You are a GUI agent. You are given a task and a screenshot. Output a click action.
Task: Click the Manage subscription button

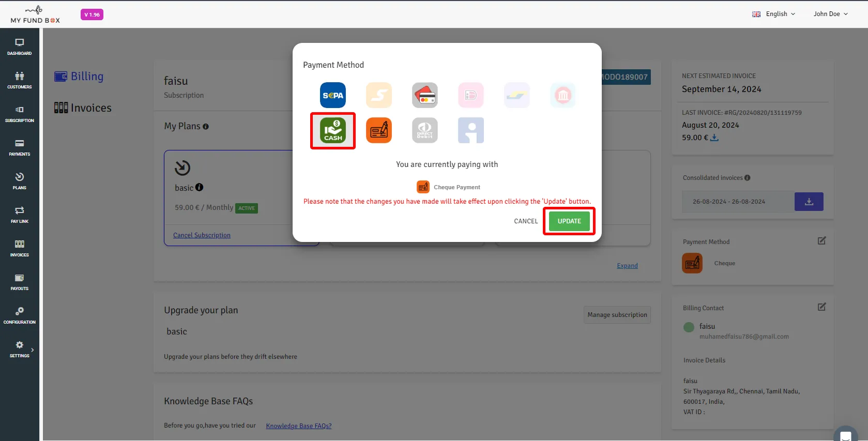click(617, 315)
